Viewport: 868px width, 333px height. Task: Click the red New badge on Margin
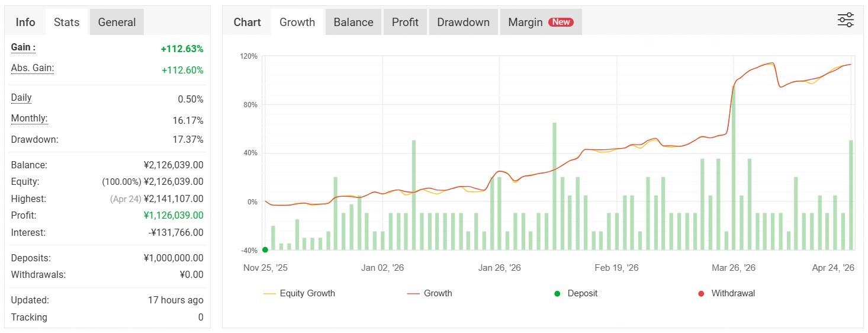pos(560,22)
